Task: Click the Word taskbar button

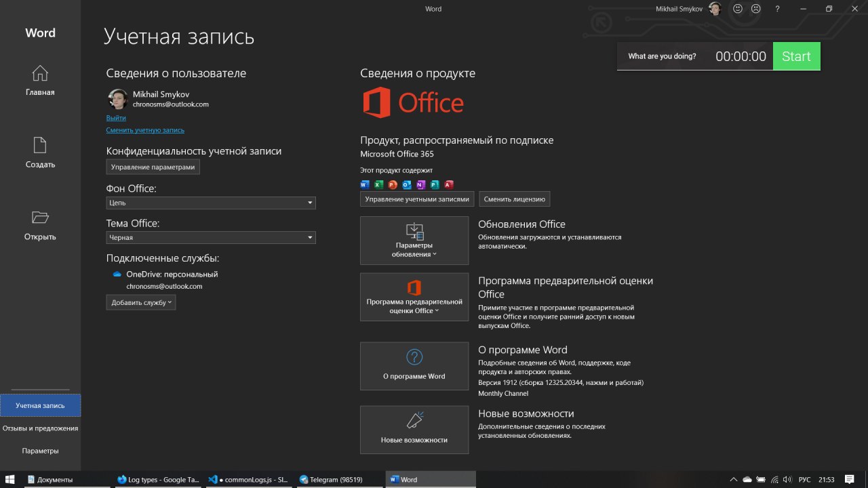Action: (x=430, y=479)
